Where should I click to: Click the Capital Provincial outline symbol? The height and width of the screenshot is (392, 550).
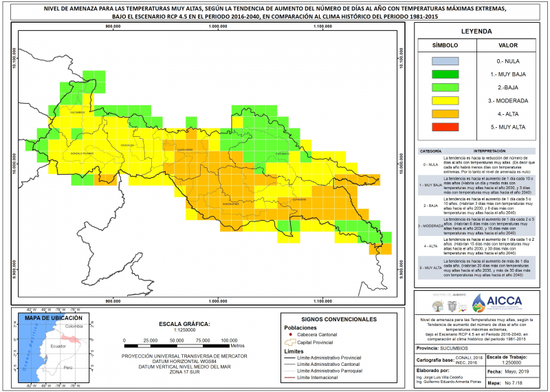pyautogui.click(x=290, y=342)
